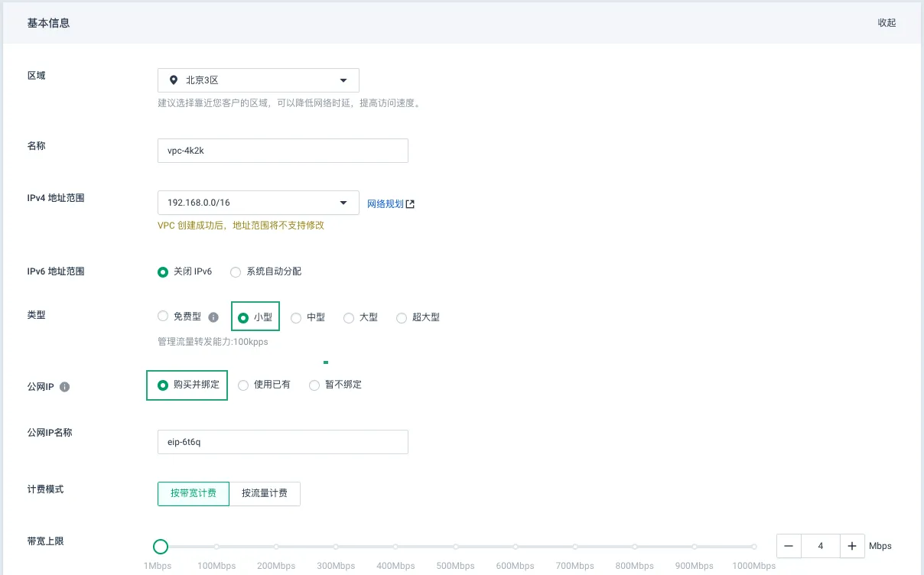The image size is (924, 575).
Task: Collapse section using 收起
Action: click(887, 23)
